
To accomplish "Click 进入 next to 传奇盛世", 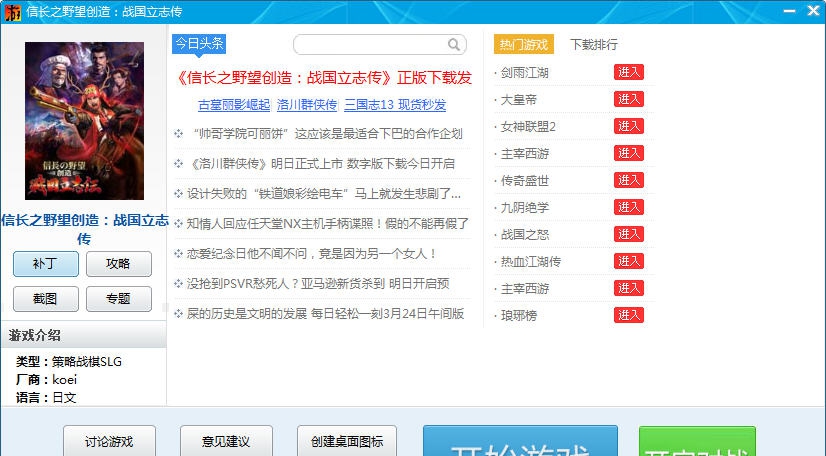I will click(628, 180).
